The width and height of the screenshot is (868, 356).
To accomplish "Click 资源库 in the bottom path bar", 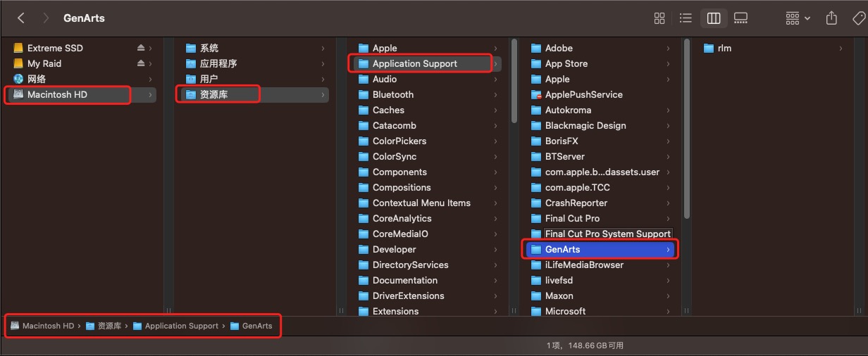I will coord(109,326).
